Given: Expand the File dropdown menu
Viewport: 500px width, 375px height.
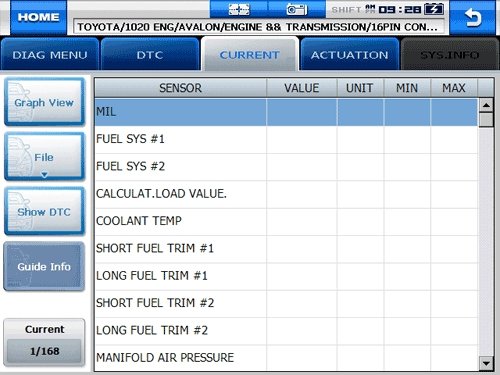Looking at the screenshot, I should point(44,157).
